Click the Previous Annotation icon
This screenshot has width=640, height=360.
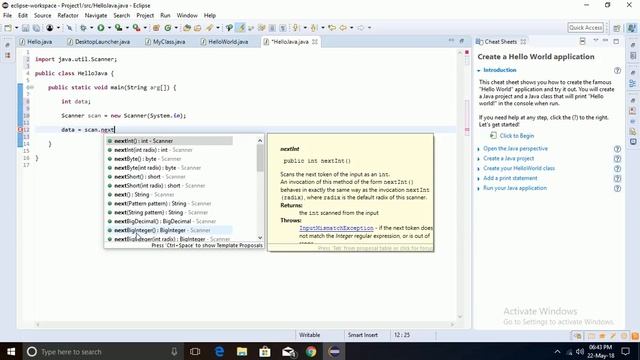click(x=314, y=28)
